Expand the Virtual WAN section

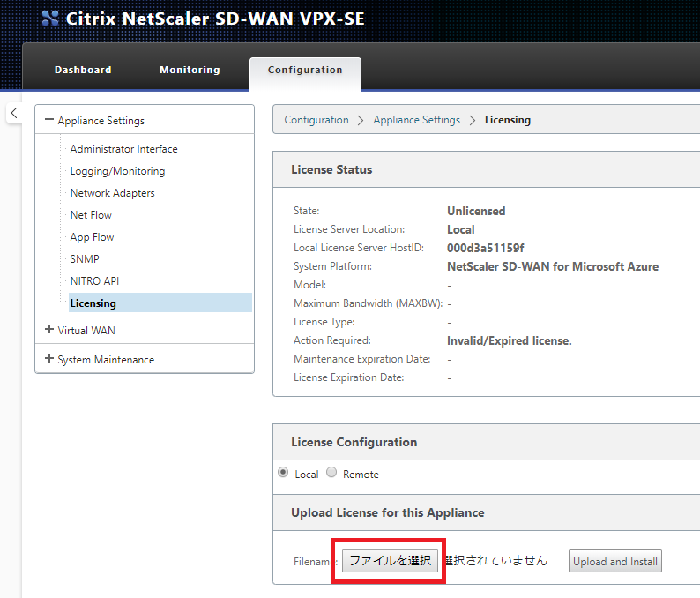pyautogui.click(x=49, y=330)
